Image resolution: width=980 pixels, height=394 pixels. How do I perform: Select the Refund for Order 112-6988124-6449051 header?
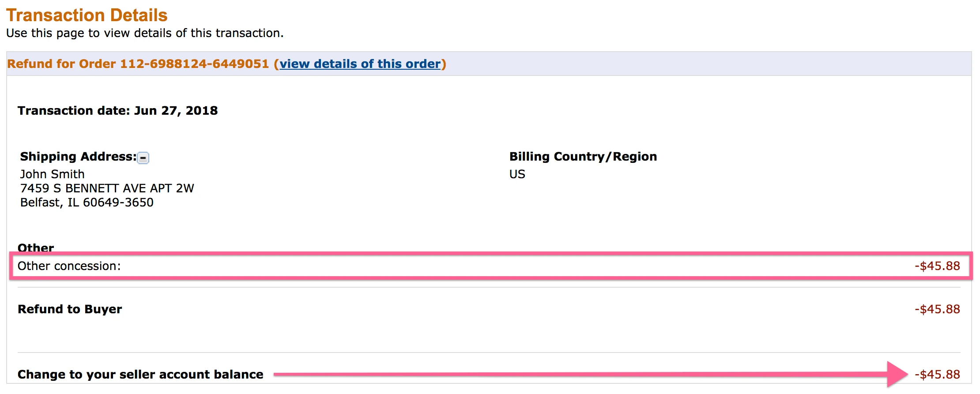138,64
